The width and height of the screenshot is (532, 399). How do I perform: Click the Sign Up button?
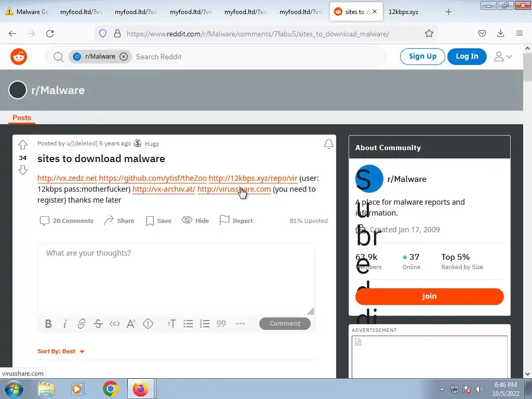pos(422,56)
